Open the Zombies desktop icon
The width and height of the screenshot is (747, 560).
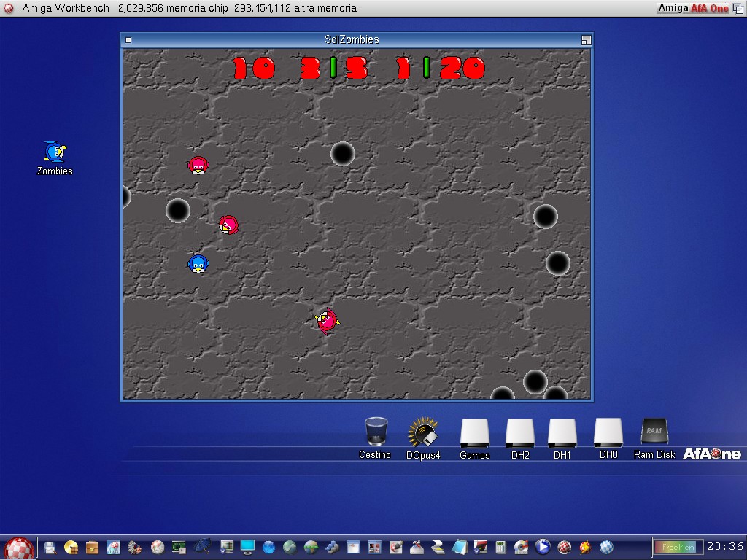pos(55,152)
